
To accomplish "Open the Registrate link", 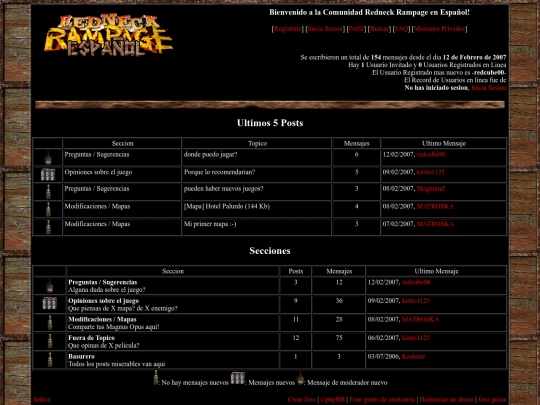I will (288, 29).
